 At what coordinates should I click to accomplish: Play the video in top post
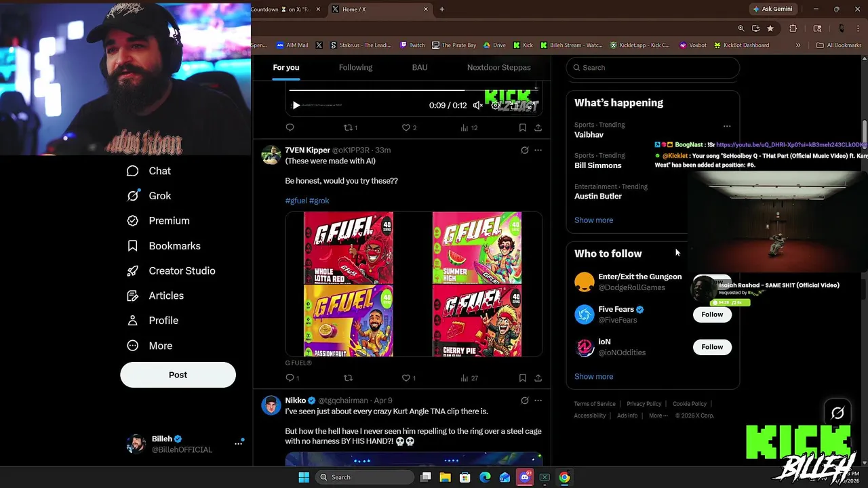(296, 106)
